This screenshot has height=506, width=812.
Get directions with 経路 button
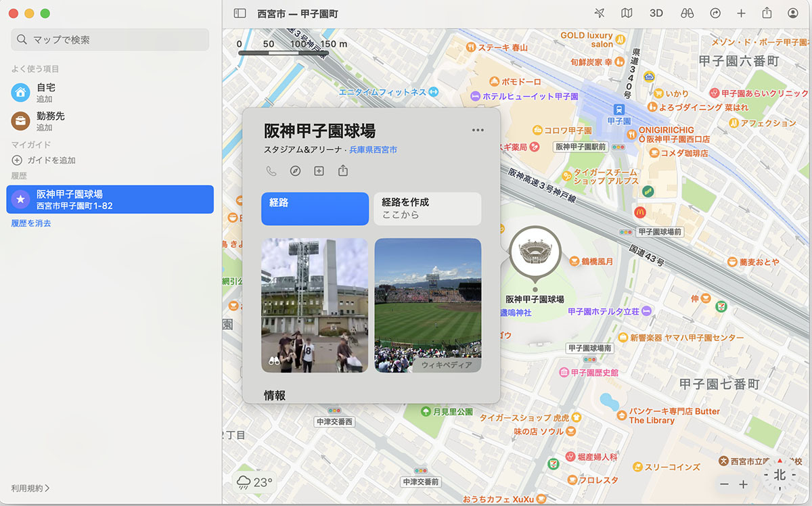pyautogui.click(x=315, y=209)
